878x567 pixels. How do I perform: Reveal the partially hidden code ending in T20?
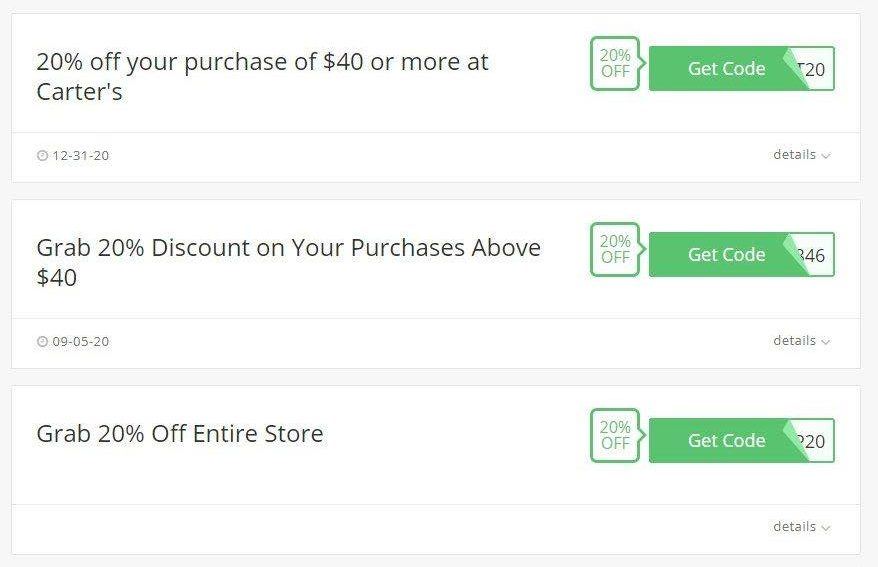pos(815,69)
